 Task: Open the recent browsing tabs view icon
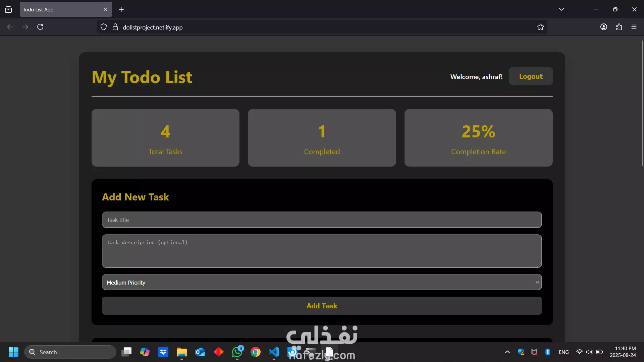tap(8, 10)
